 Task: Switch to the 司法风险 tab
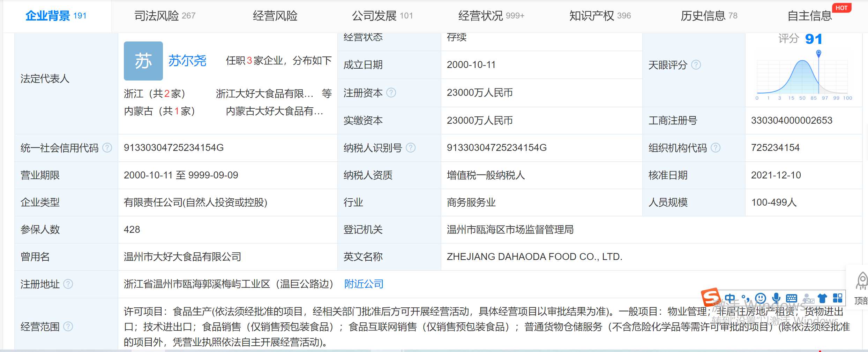click(x=165, y=16)
